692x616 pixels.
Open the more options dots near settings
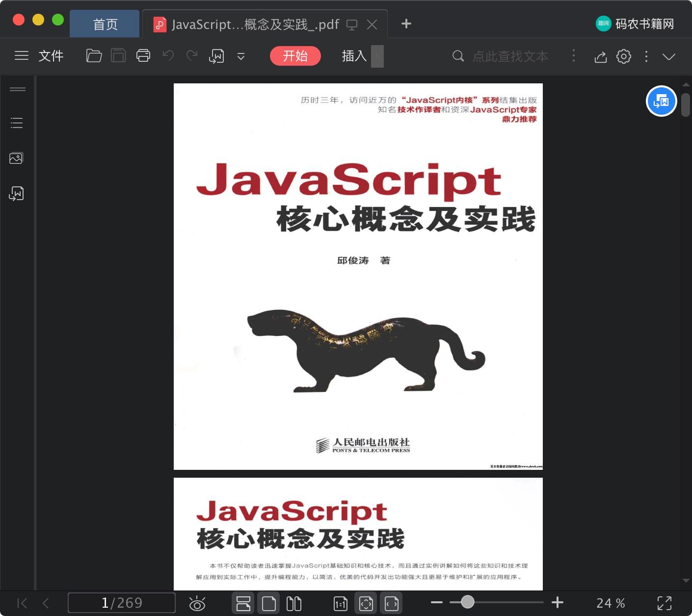click(646, 56)
